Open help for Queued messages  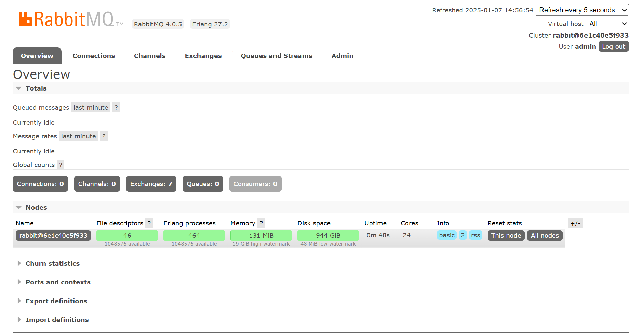(116, 107)
